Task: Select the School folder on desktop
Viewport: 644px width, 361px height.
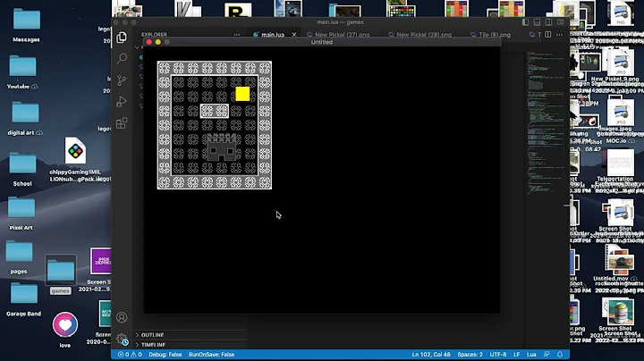Action: pos(22,168)
